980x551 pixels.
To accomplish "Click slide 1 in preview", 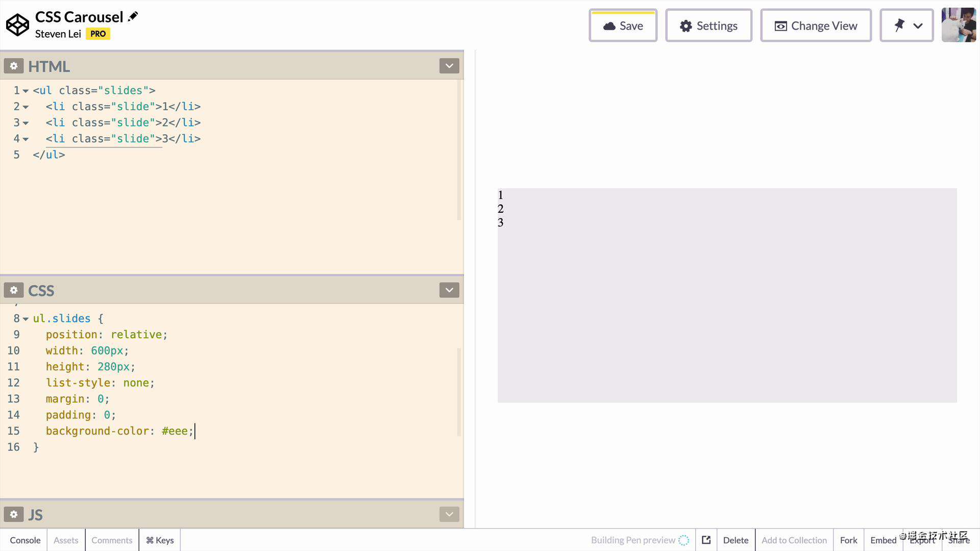I will [501, 195].
